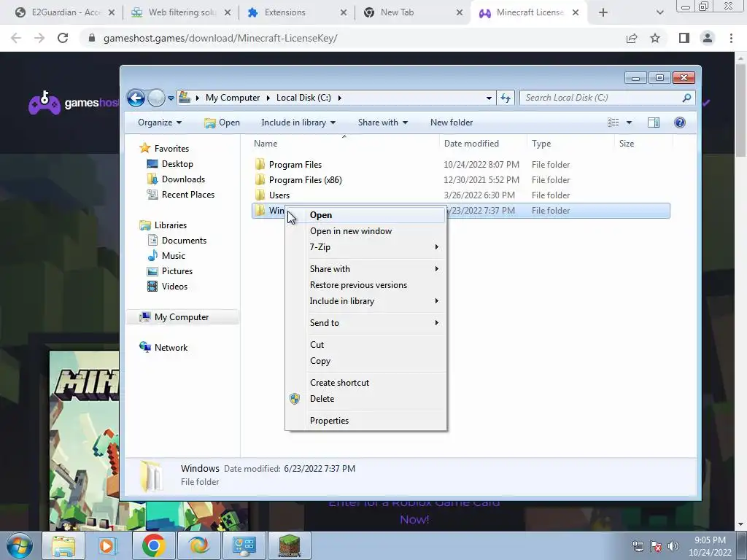Open Music library
747x560 pixels.
pos(174,256)
